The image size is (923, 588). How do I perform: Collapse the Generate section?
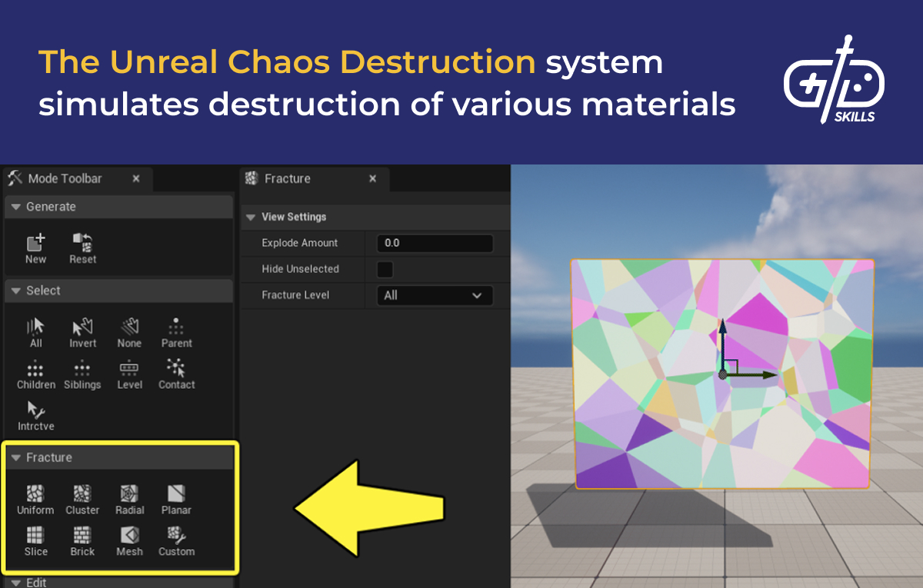(x=16, y=207)
